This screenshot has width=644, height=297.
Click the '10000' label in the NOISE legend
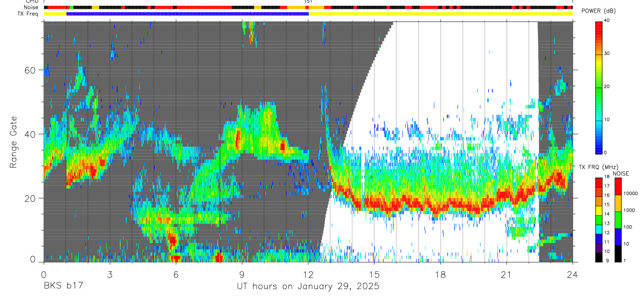(630, 194)
